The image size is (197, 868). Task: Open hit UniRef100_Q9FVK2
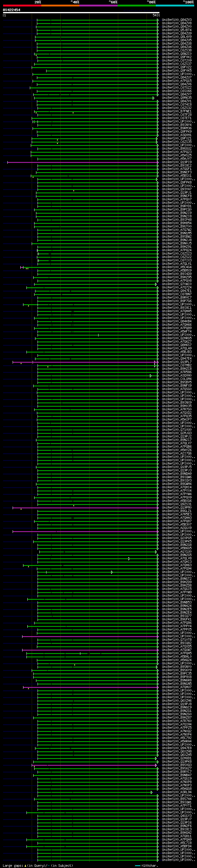[177, 57]
